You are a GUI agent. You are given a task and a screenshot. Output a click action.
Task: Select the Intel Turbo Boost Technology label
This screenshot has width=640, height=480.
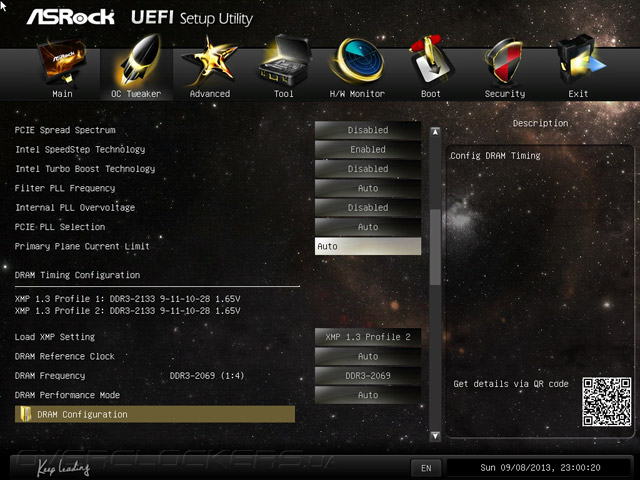[85, 169]
